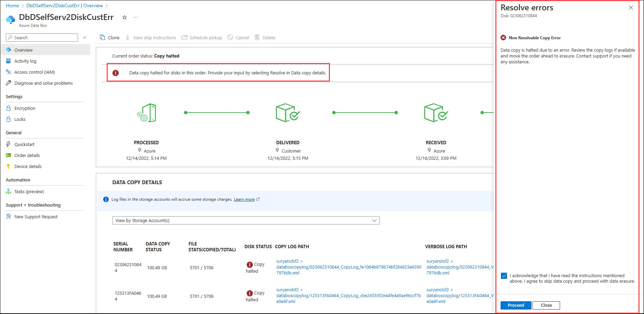Click the Proceed button
Viewport: 644px width, 314px height.
[516, 305]
